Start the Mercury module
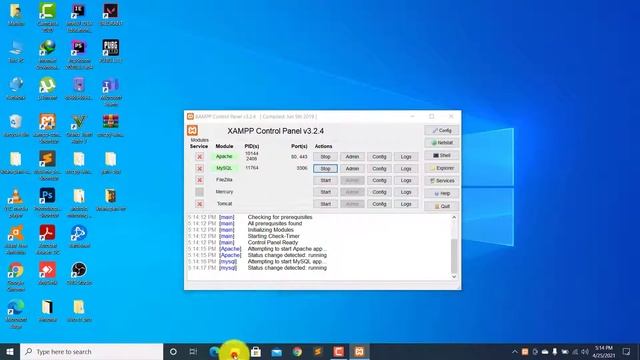Screen dimensions: 640x360 coord(325,192)
